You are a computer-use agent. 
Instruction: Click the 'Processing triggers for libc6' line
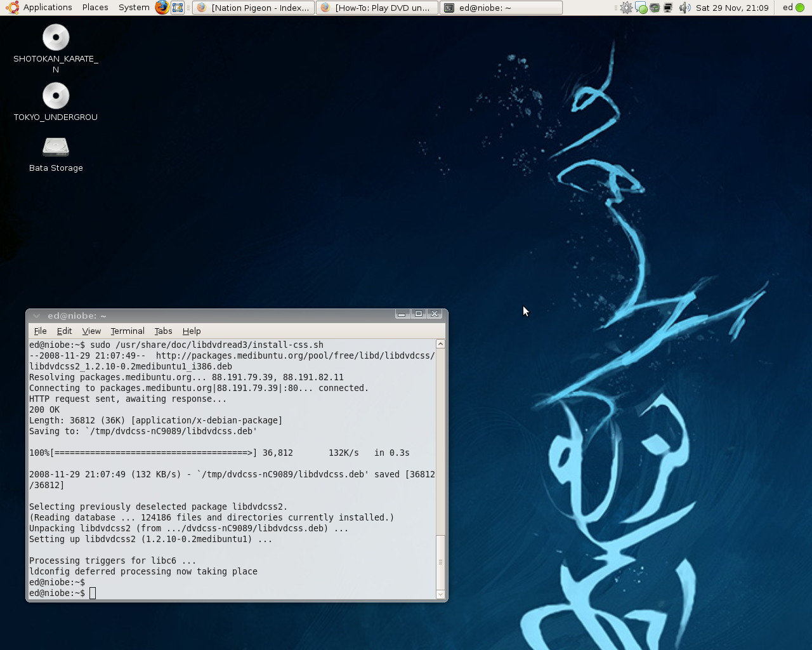(x=112, y=560)
